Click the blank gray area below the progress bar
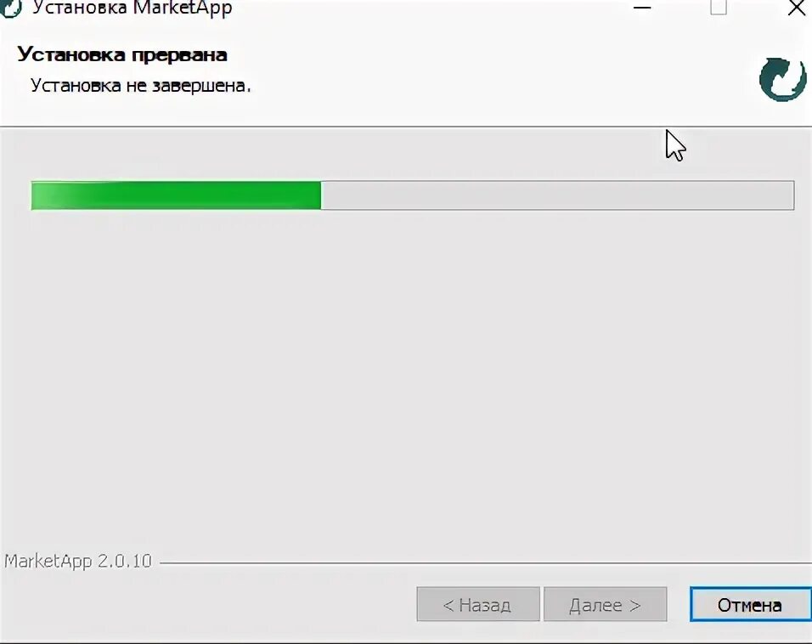Image resolution: width=812 pixels, height=644 pixels. pos(406,378)
